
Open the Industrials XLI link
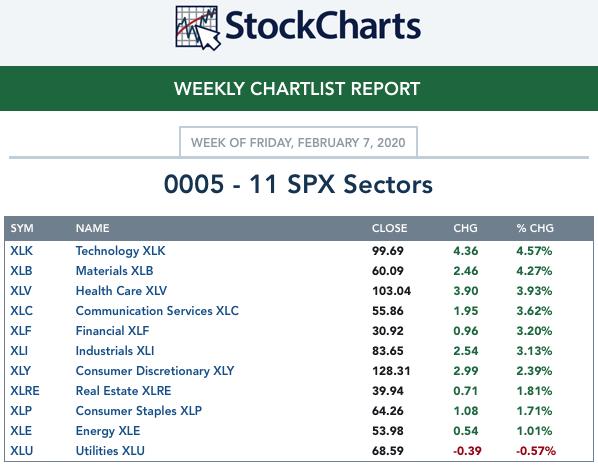pos(115,351)
